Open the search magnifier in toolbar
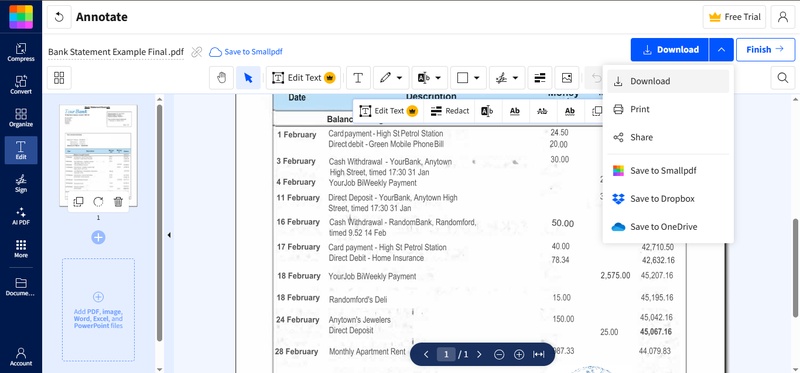800x373 pixels. click(x=783, y=78)
